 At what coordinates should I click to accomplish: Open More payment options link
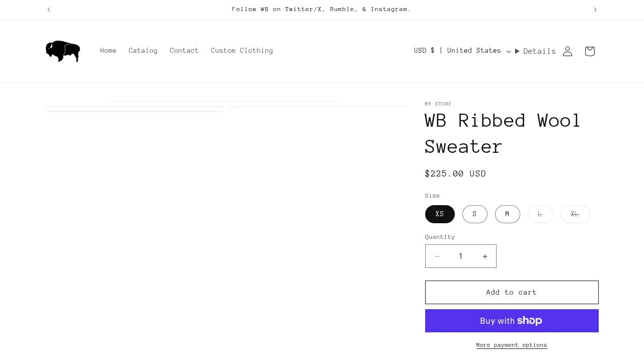(511, 345)
